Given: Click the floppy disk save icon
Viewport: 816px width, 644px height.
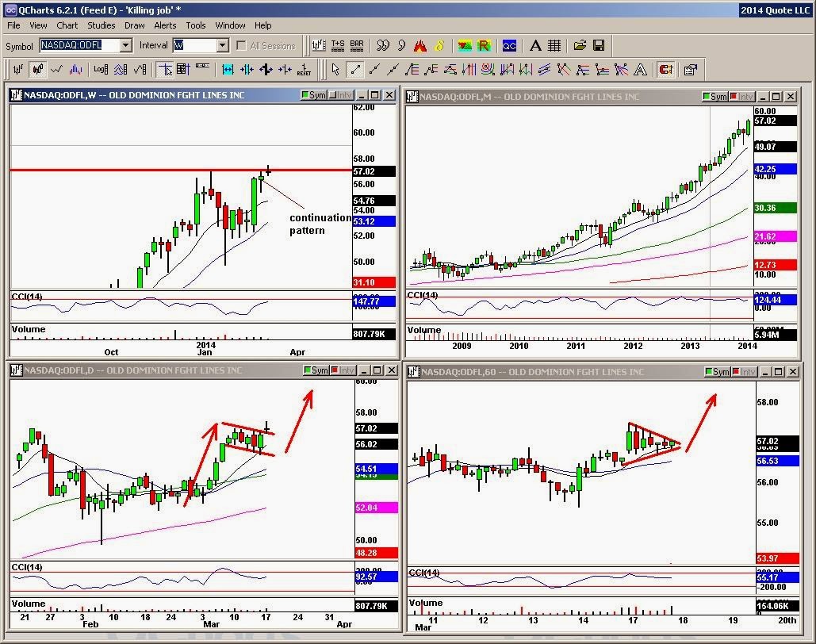Looking at the screenshot, I should point(599,46).
